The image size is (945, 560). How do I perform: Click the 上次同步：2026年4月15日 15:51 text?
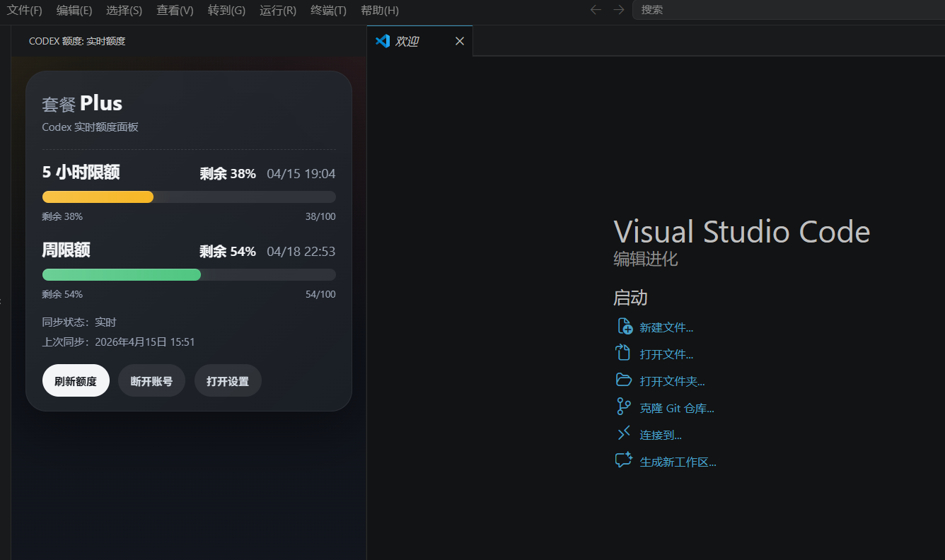coord(118,342)
